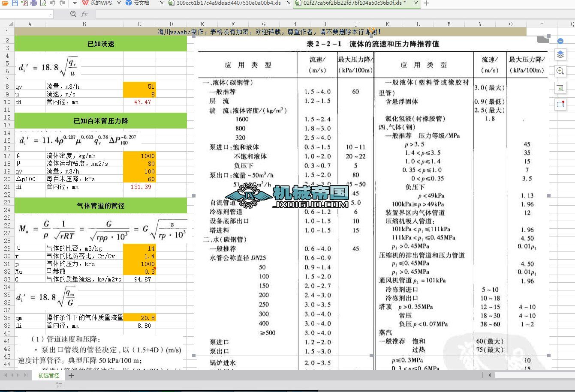
Task: Select the Mach number cell 0.3
Action: pyautogui.click(x=139, y=272)
